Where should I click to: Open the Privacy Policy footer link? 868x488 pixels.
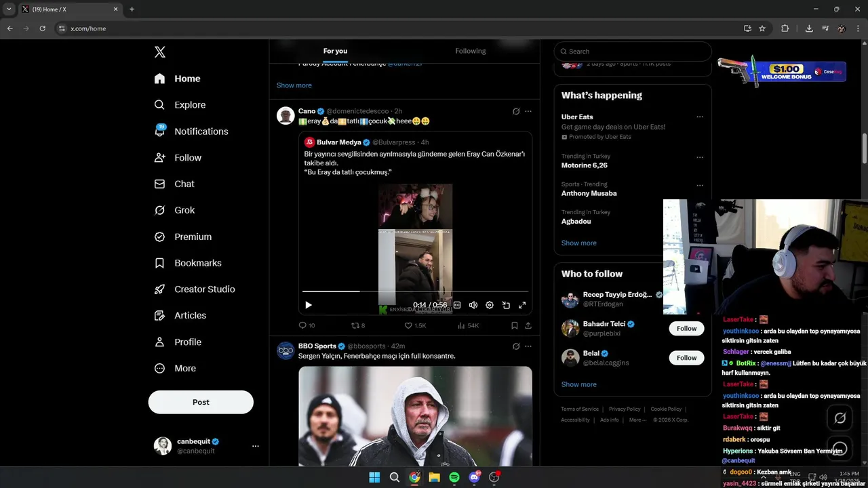click(625, 409)
